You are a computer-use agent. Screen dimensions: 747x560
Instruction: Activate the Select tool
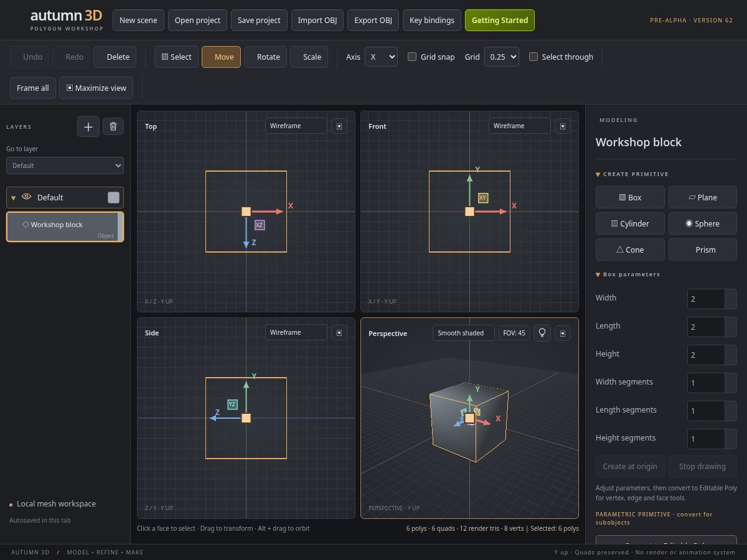point(177,57)
